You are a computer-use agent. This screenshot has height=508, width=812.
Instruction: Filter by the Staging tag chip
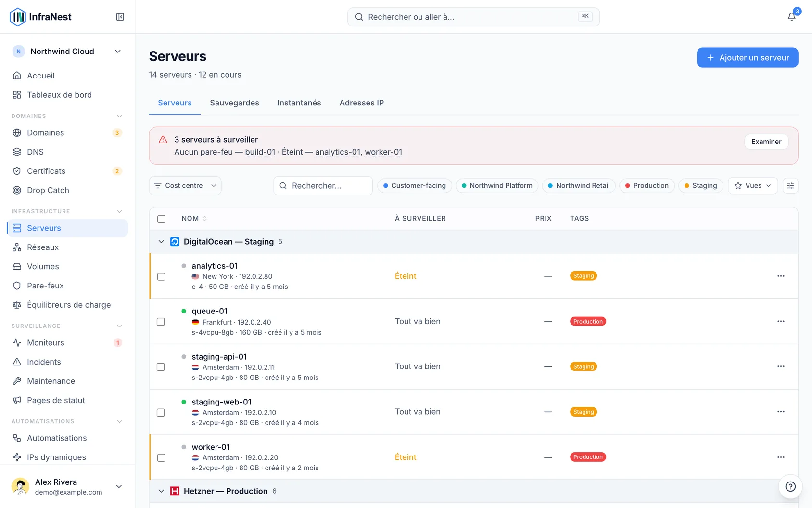701,186
